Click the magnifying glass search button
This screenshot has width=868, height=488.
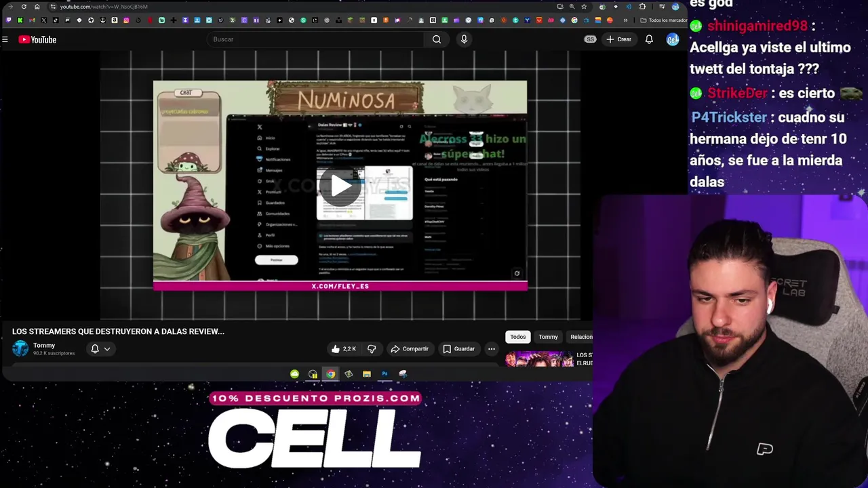437,39
